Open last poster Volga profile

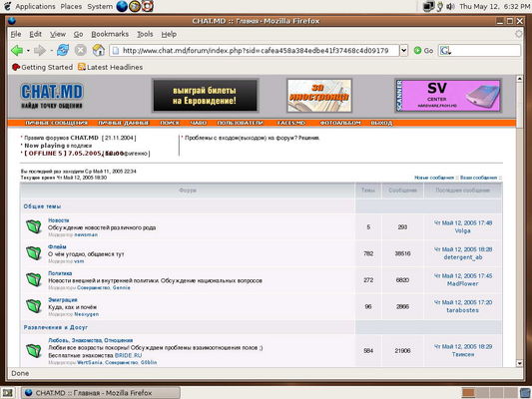tap(462, 230)
